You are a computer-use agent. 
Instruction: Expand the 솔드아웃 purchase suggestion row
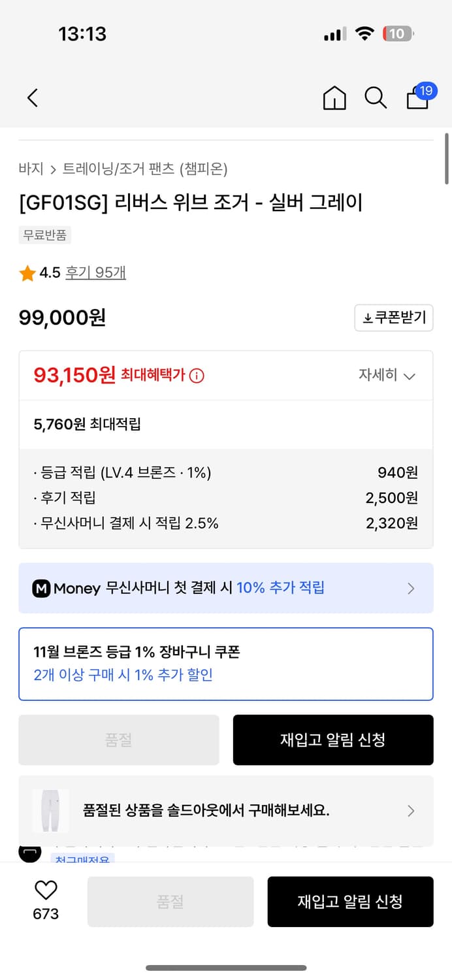tap(411, 811)
